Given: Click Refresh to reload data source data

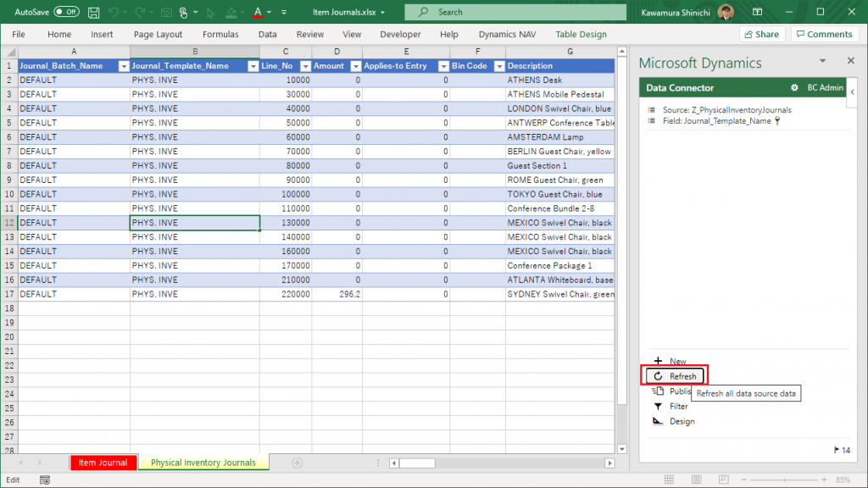Looking at the screenshot, I should click(675, 376).
